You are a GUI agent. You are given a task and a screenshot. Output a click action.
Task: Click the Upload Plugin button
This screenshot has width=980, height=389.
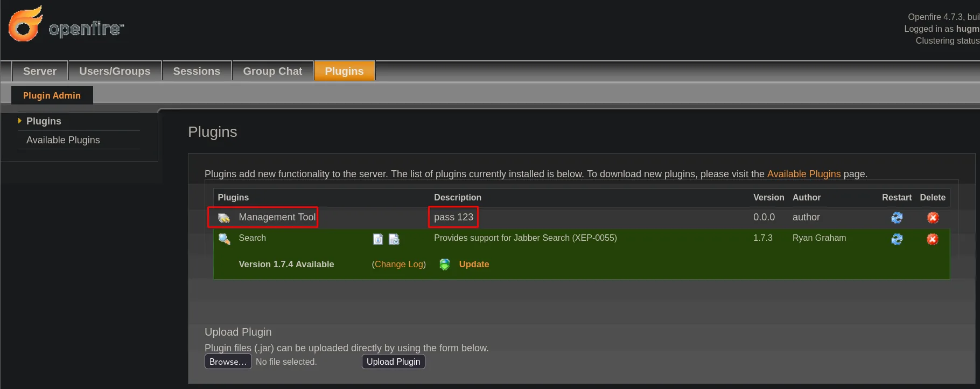(x=394, y=362)
